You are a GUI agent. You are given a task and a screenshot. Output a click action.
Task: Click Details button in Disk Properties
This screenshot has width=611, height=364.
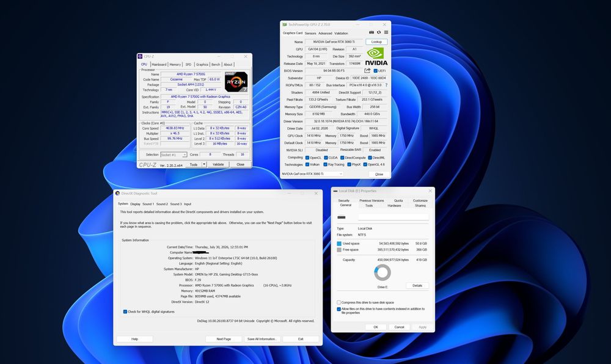417,285
